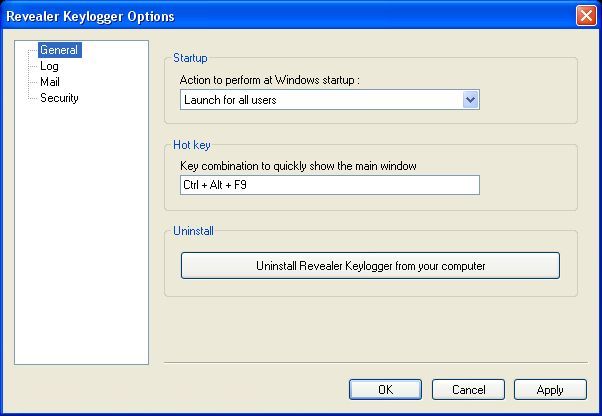Screen dimensions: 602x416
Task: Open the Log settings category
Action: tap(49, 66)
